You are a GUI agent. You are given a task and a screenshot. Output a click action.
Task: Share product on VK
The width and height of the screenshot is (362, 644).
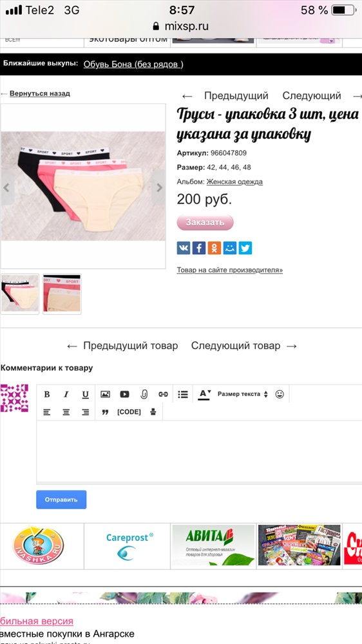point(184,248)
